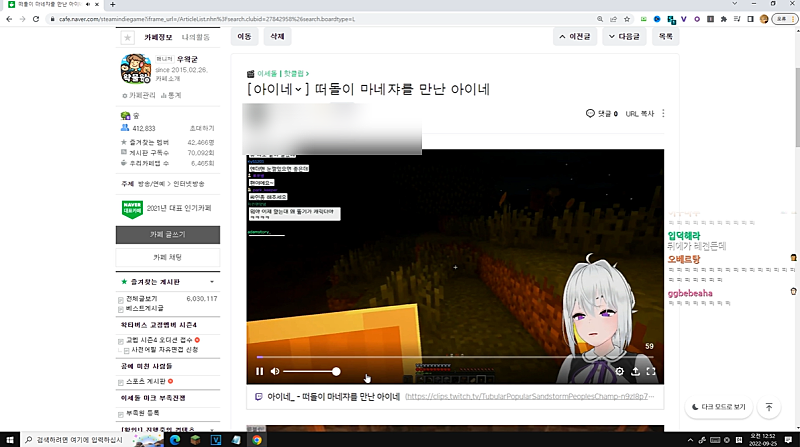Viewport: 800px width, 447px height.
Task: Collapse the 즐겨찾는 게시판 section
Action: coord(212,282)
